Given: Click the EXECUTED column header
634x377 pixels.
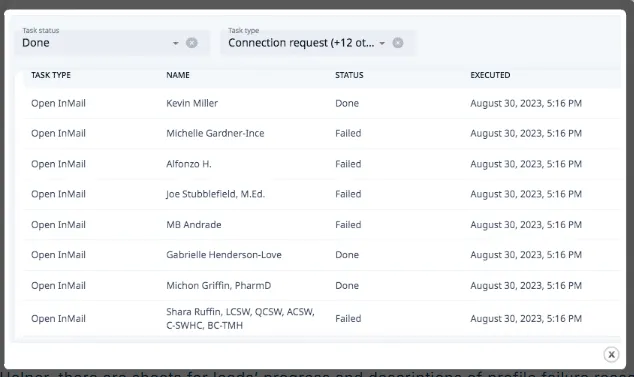Looking at the screenshot, I should 490,75.
